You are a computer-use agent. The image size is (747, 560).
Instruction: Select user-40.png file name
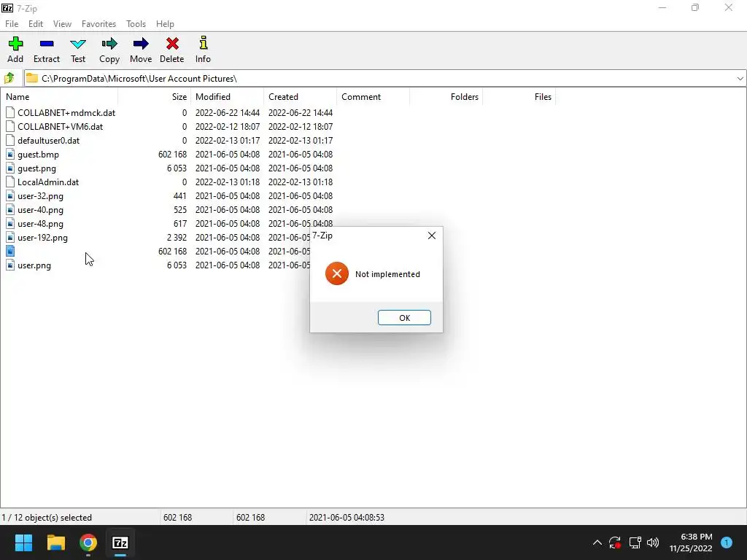click(x=41, y=209)
